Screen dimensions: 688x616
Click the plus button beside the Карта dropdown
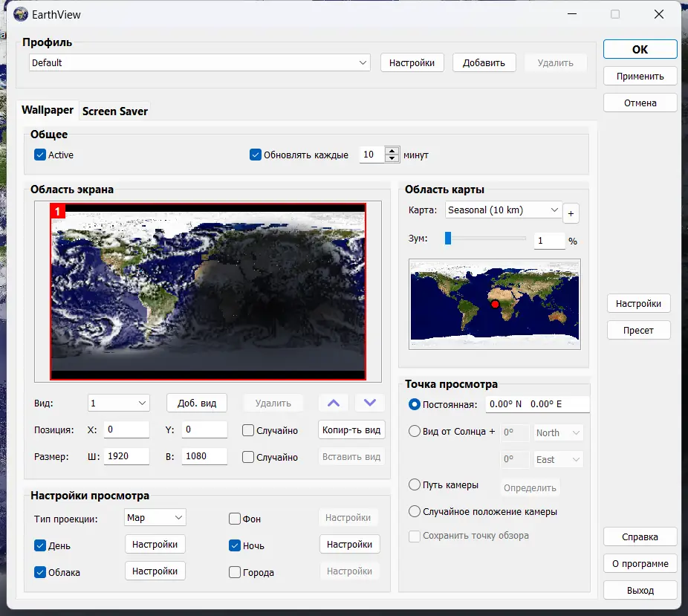click(571, 213)
